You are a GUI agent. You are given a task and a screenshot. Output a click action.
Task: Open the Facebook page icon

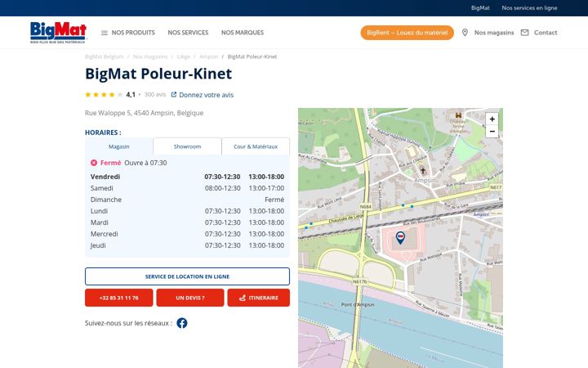[182, 323]
